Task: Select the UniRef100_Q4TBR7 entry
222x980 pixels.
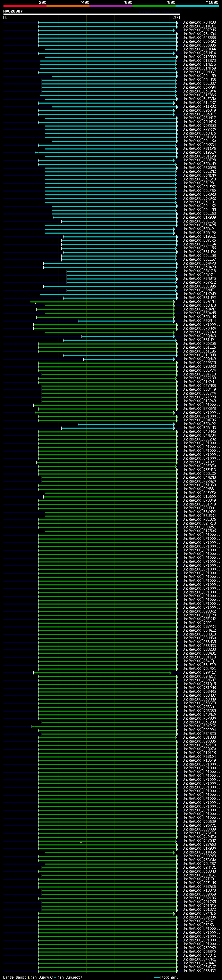Action: (x=199, y=462)
